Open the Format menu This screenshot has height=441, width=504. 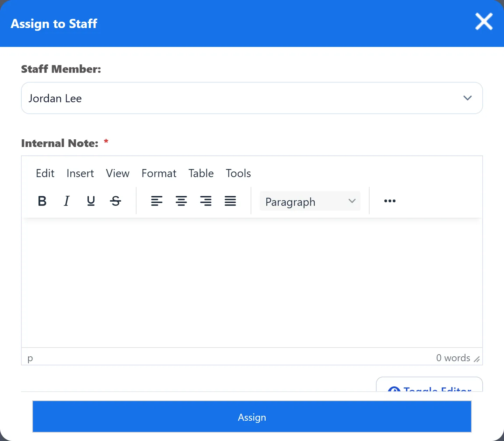(159, 173)
